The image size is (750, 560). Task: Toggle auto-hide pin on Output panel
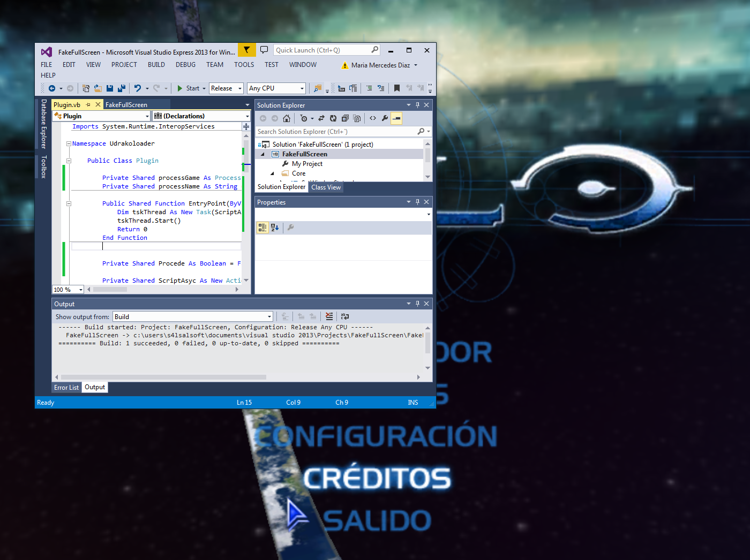pyautogui.click(x=417, y=304)
